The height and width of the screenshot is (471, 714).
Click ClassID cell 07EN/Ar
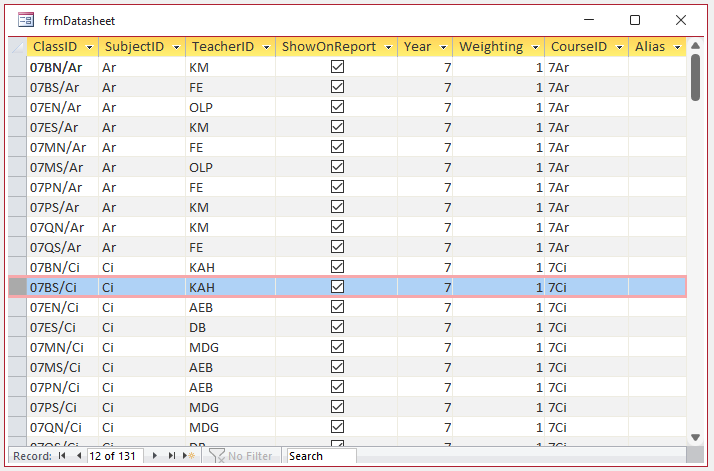coord(63,107)
